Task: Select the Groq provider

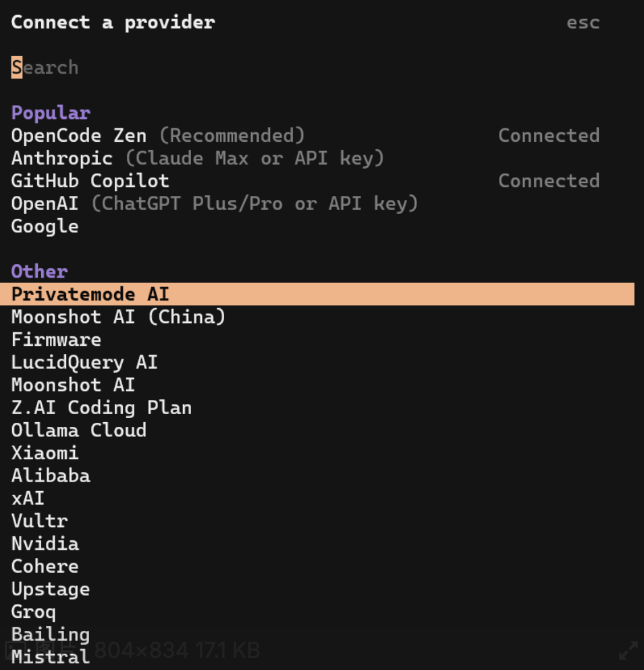Action: [33, 611]
